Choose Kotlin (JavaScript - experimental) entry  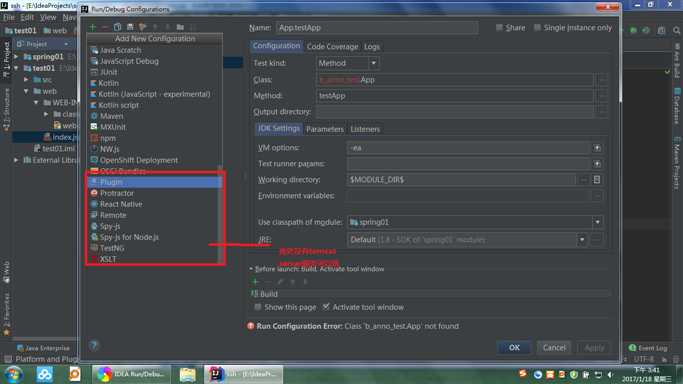click(154, 94)
